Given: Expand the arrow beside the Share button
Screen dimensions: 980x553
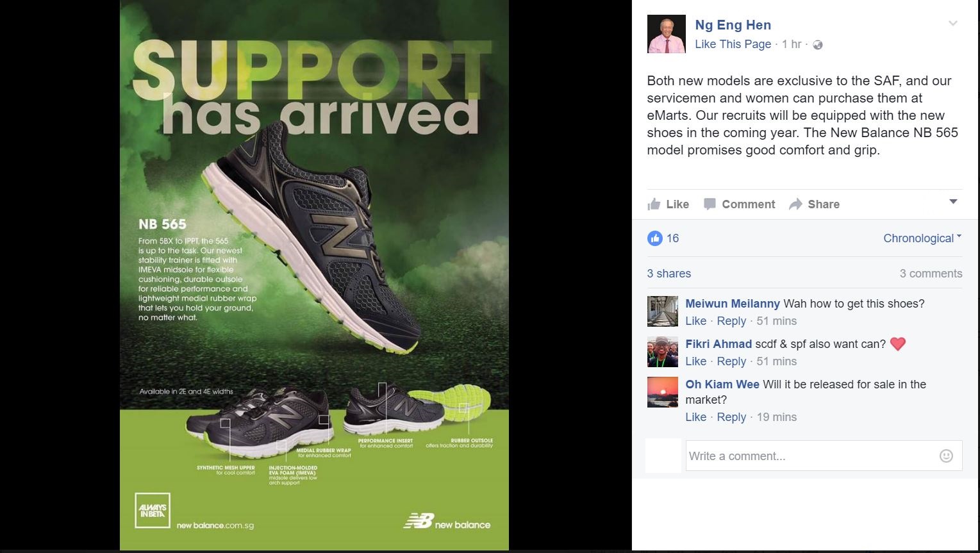Looking at the screenshot, I should point(953,202).
